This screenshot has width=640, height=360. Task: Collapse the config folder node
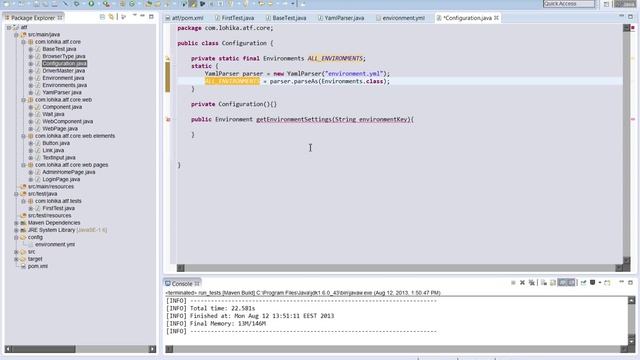tap(16, 237)
